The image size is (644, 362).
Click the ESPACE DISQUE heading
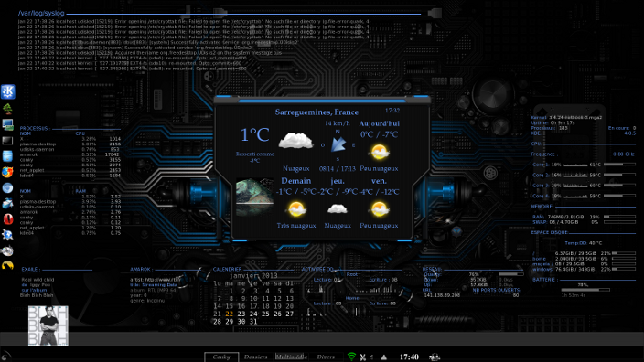549,232
